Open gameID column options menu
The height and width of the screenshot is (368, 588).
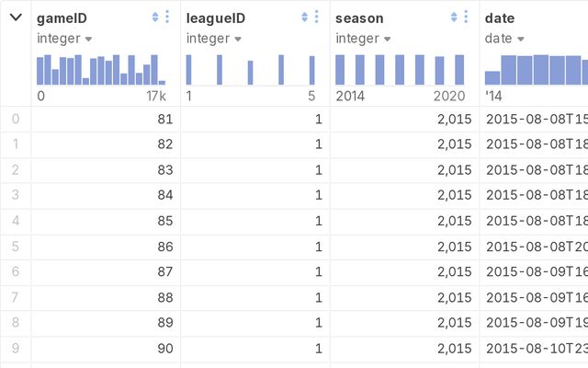pyautogui.click(x=166, y=17)
